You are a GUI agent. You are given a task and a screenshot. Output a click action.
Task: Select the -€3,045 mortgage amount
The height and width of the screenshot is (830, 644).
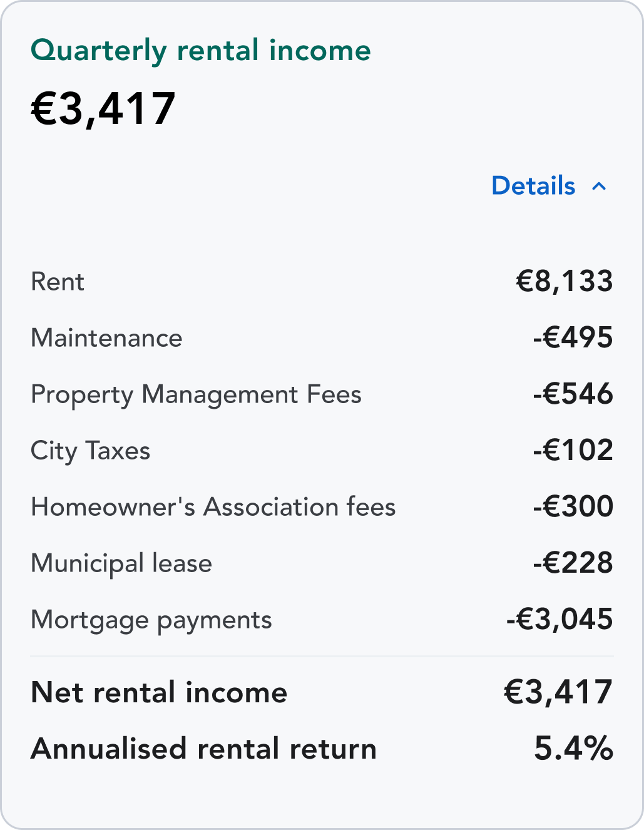[560, 619]
